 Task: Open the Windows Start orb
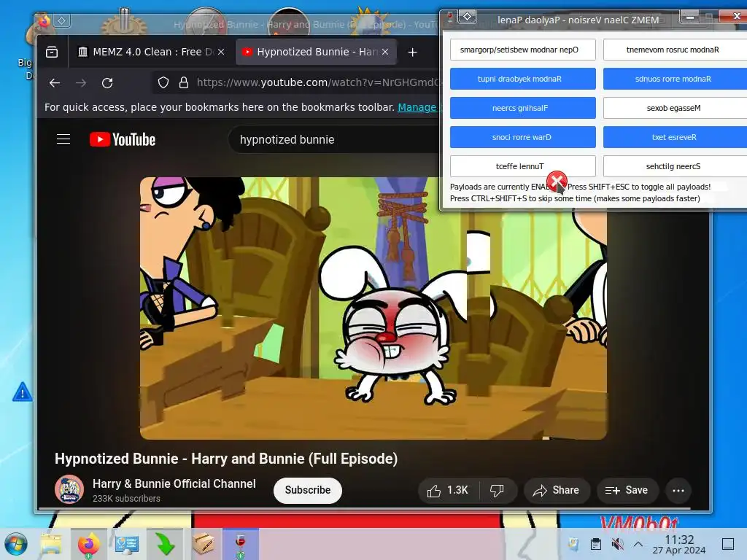tap(16, 544)
